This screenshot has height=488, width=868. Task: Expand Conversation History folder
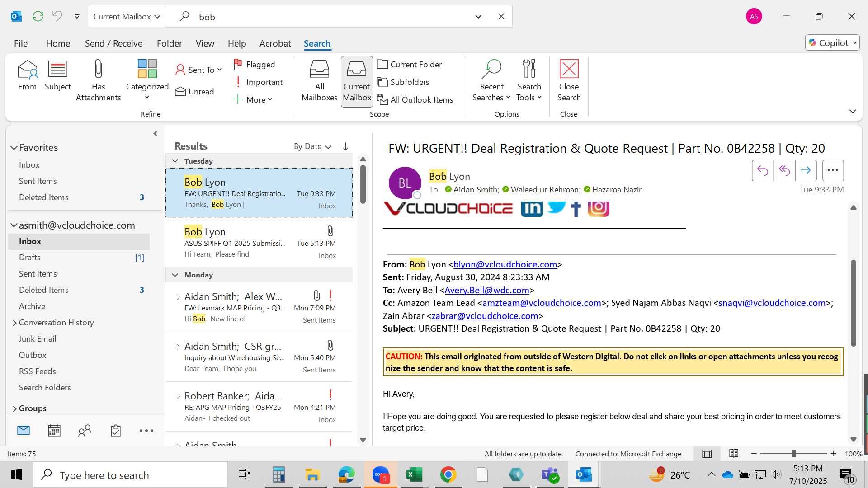(x=14, y=323)
